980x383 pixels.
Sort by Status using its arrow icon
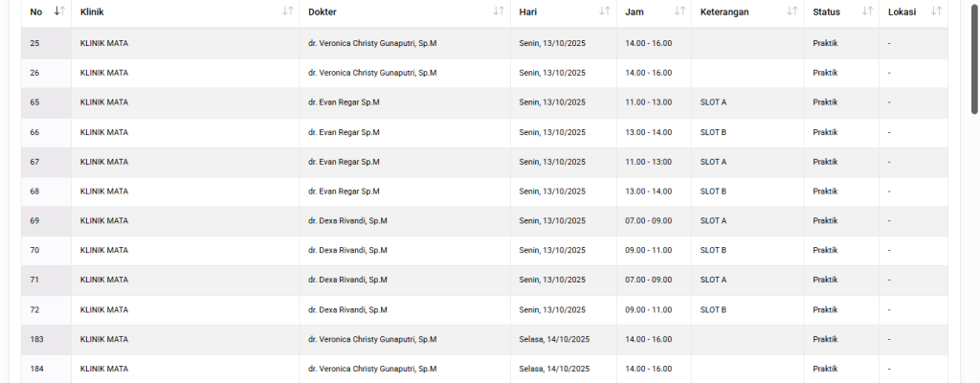click(867, 11)
